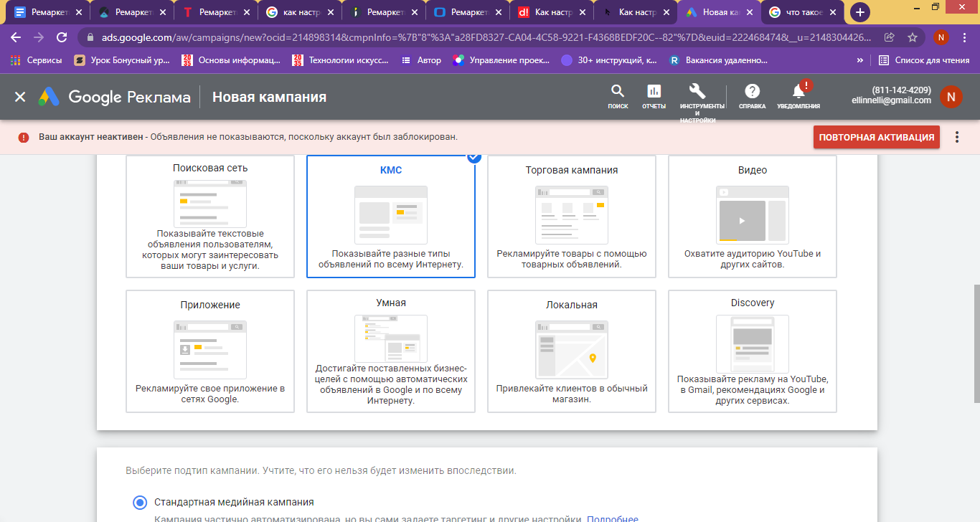This screenshot has width=980, height=522.
Task: Click the blue checkmark on КМС card
Action: (x=473, y=157)
